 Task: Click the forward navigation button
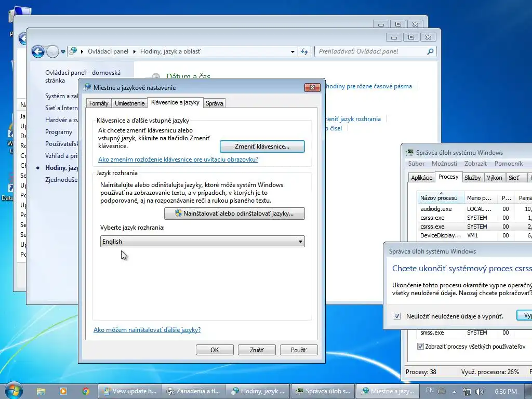[52, 51]
